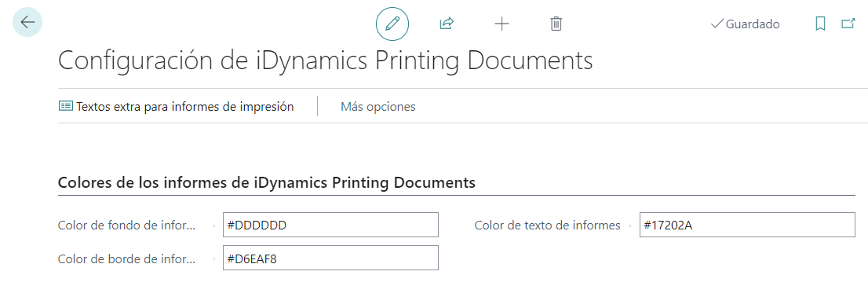
Task: Delete record using trash can icon
Action: coord(556,24)
